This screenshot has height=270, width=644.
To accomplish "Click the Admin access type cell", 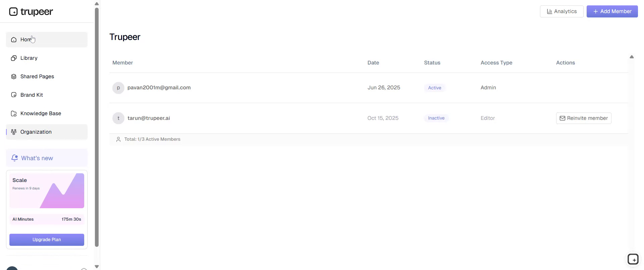I will (488, 88).
